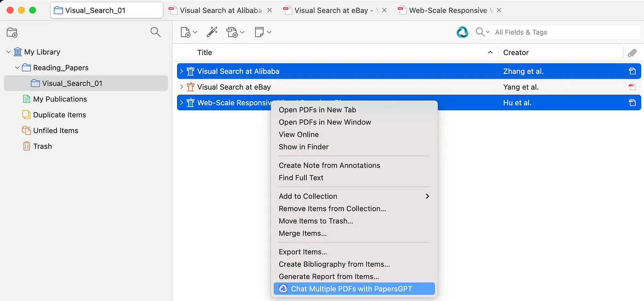Image resolution: width=644 pixels, height=301 pixels.
Task: Click the Unfiled Items icon in sidebar
Action: click(x=27, y=131)
